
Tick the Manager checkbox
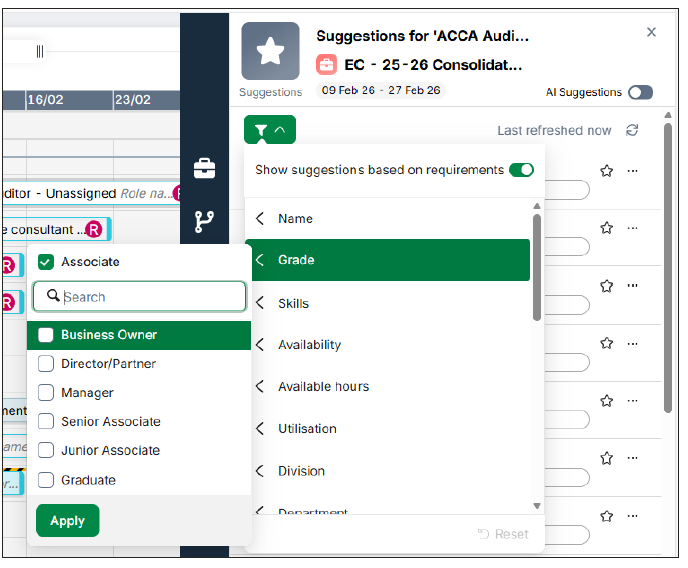46,393
